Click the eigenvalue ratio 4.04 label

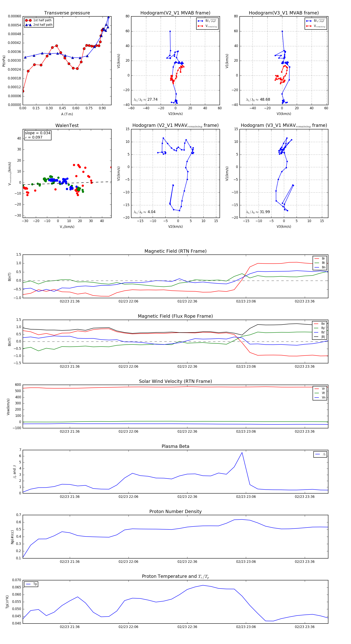(145, 212)
